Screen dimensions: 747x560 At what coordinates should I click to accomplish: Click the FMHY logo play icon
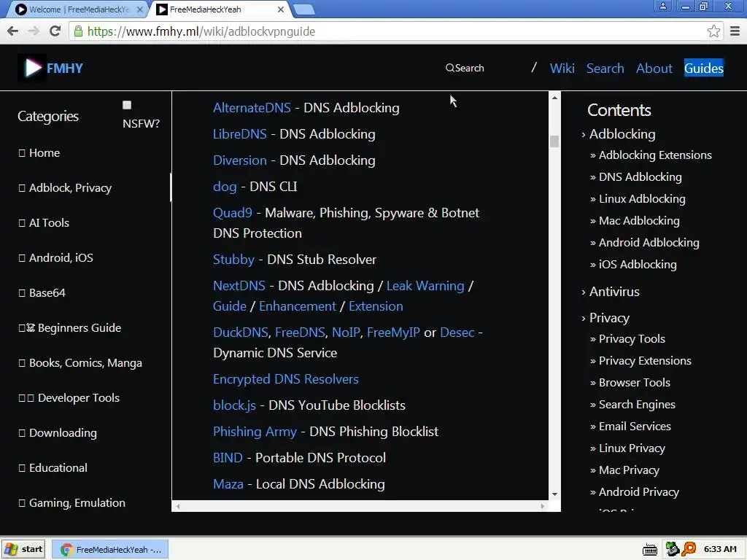32,68
